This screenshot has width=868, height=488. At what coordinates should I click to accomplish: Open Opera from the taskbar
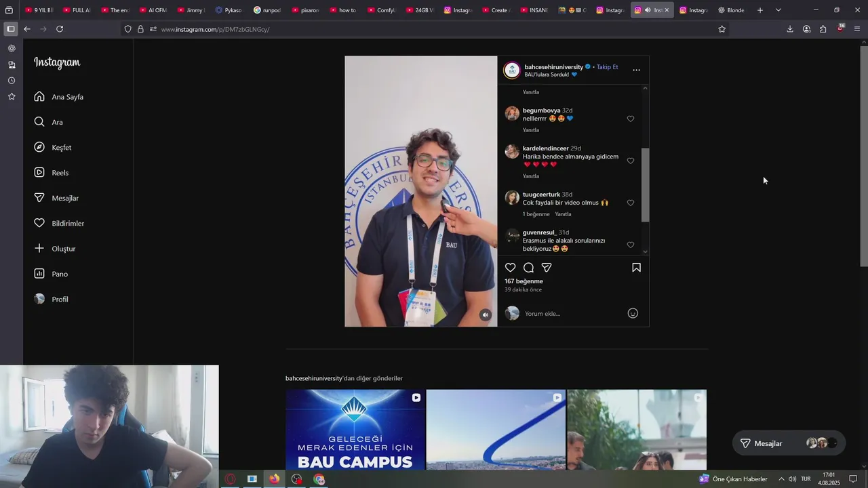[231, 479]
